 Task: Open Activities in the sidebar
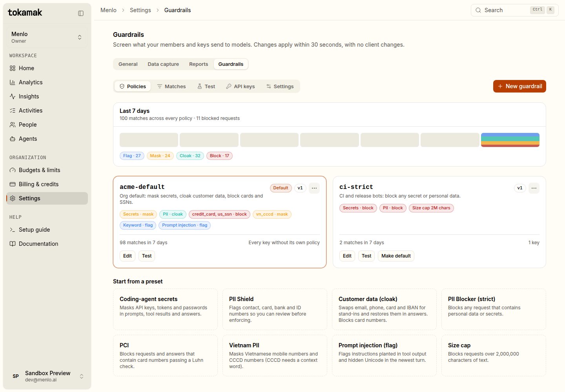tap(47, 111)
